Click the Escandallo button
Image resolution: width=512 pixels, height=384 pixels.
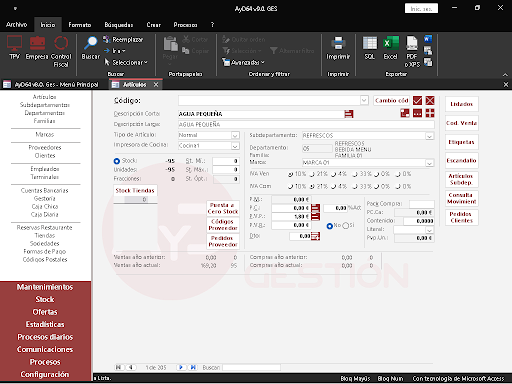tap(462, 161)
